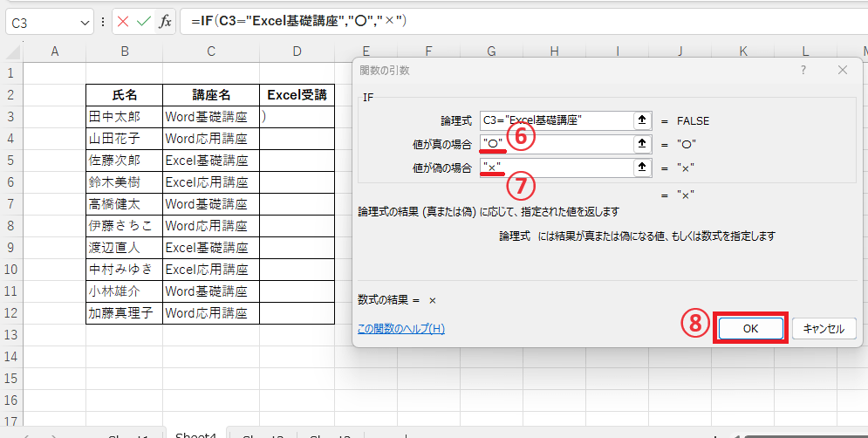868x438 pixels.
Task: Open the formula bar three-dot options handle
Action: pyautogui.click(x=102, y=22)
